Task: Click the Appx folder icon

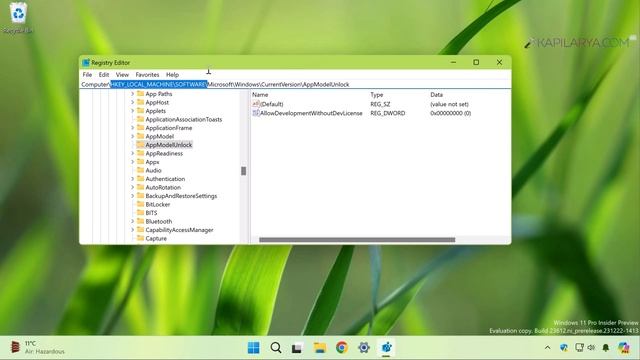Action: [140, 162]
